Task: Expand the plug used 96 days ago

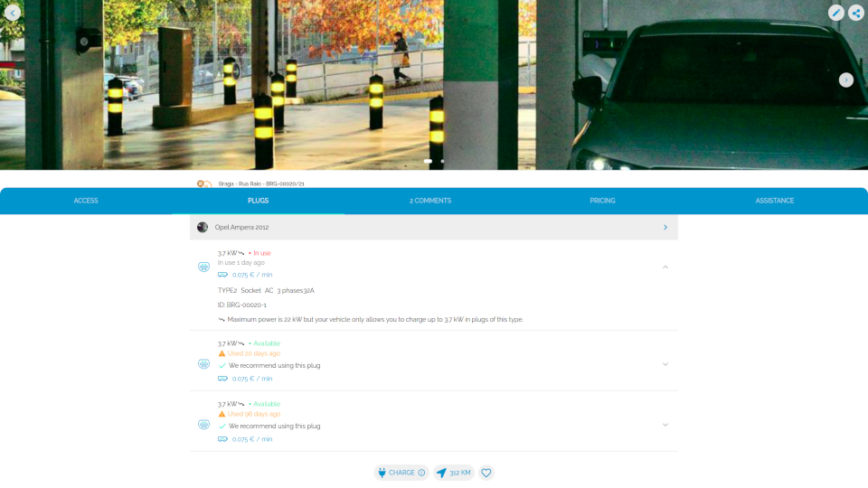Action: click(x=665, y=425)
